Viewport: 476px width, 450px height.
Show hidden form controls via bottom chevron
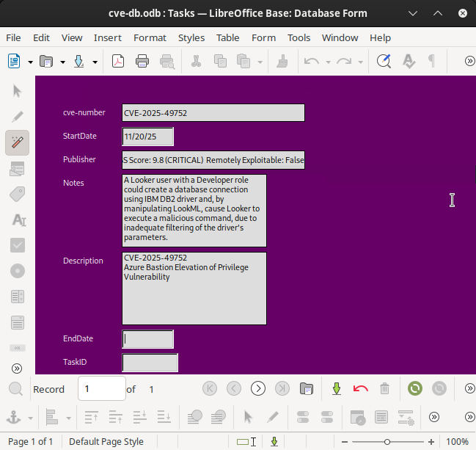[x=18, y=369]
